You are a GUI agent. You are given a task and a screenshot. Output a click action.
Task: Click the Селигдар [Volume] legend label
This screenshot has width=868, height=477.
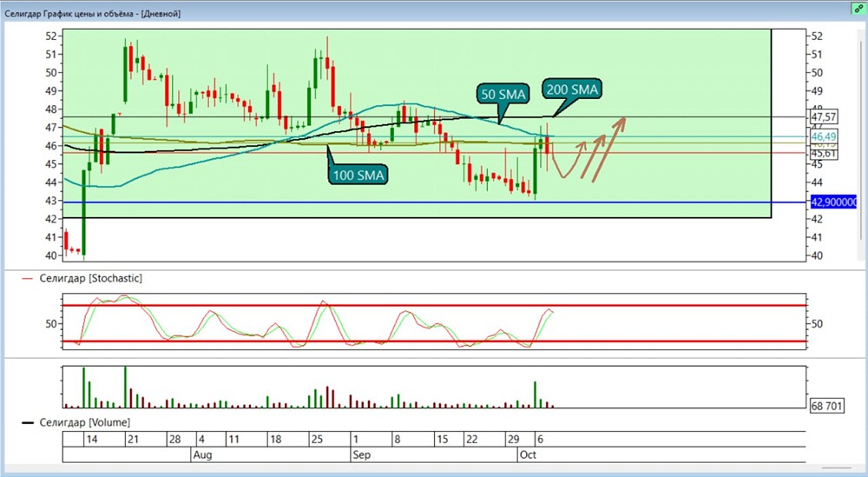84,422
